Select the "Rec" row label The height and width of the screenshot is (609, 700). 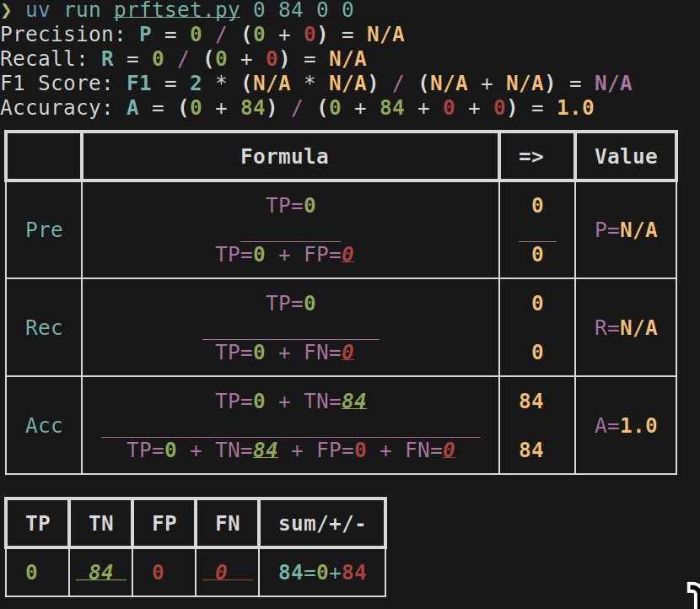[44, 327]
